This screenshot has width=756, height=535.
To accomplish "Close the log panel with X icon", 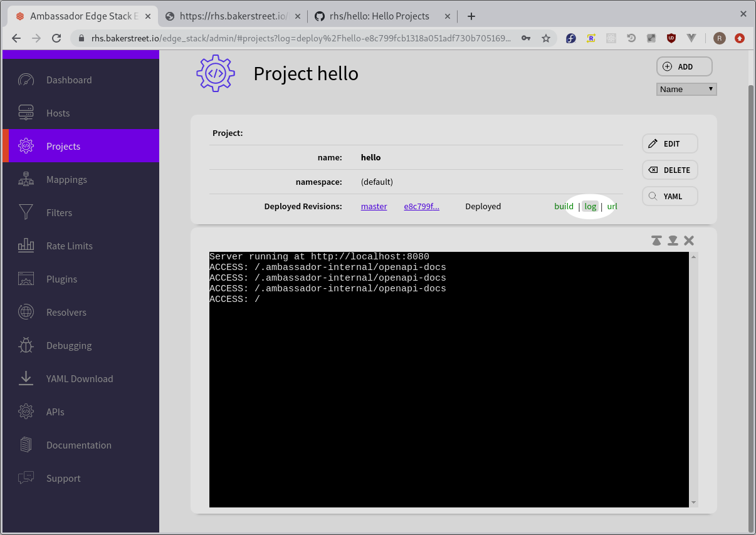I will click(x=689, y=241).
